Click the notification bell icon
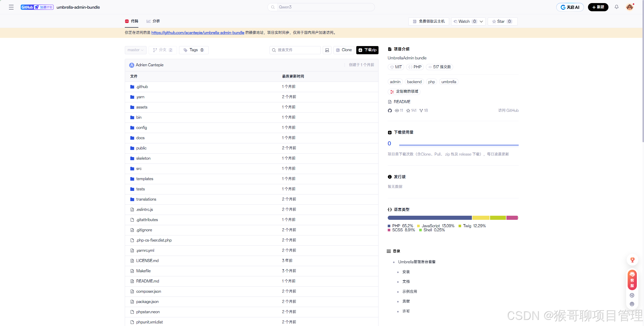Screen dimensions: 644x326 click(x=616, y=7)
